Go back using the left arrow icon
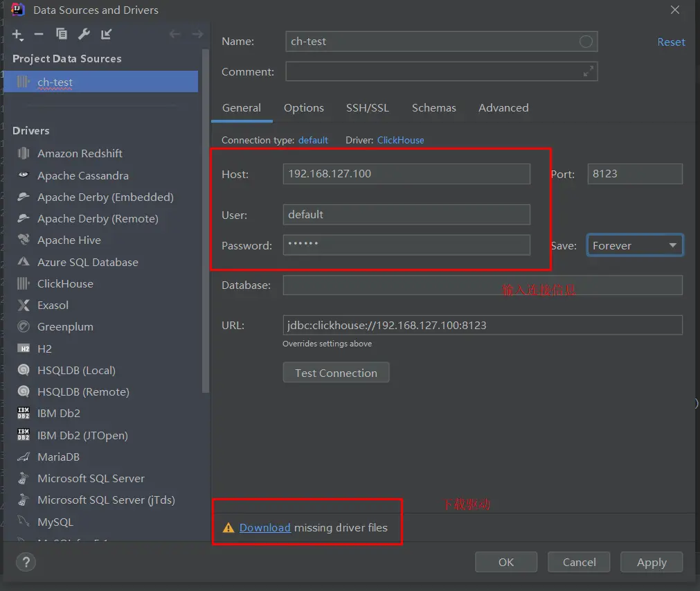 pyautogui.click(x=174, y=34)
